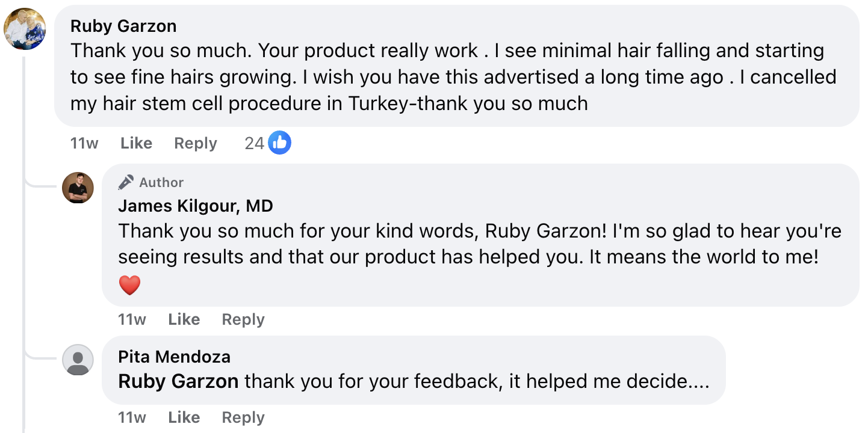The height and width of the screenshot is (433, 868).
Task: Open Ruby Garzon's profile picture
Action: pos(25,28)
